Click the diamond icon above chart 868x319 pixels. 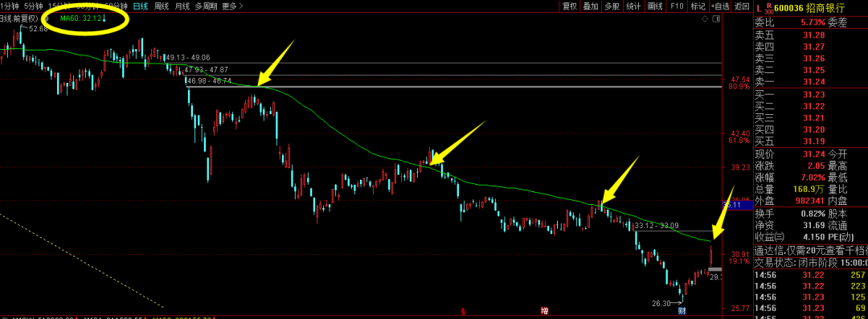[704, 18]
